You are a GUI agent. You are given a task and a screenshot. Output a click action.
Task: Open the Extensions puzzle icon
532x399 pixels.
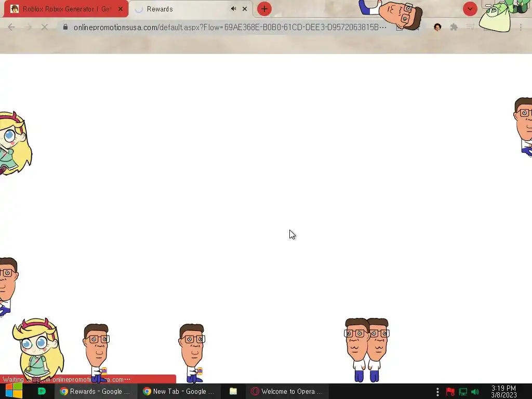pos(454,27)
